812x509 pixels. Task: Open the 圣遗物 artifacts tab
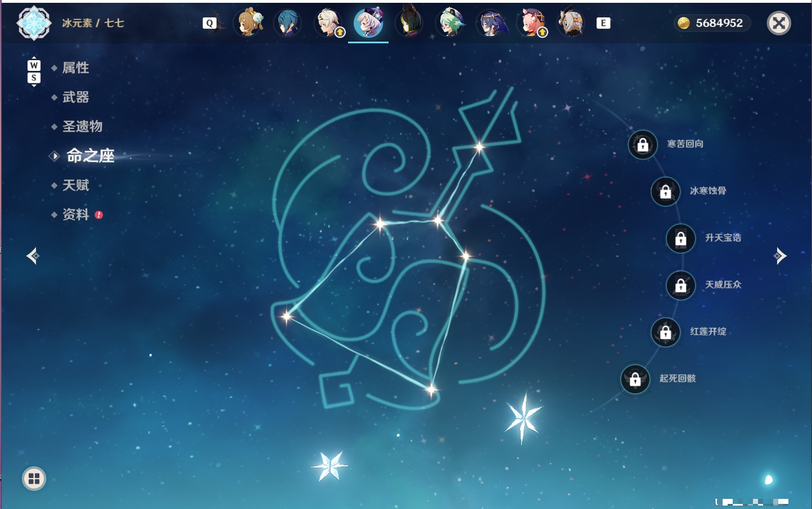point(82,127)
